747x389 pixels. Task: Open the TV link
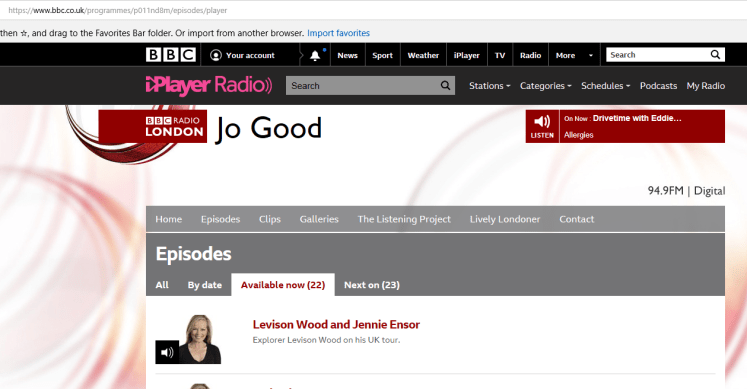coord(500,55)
